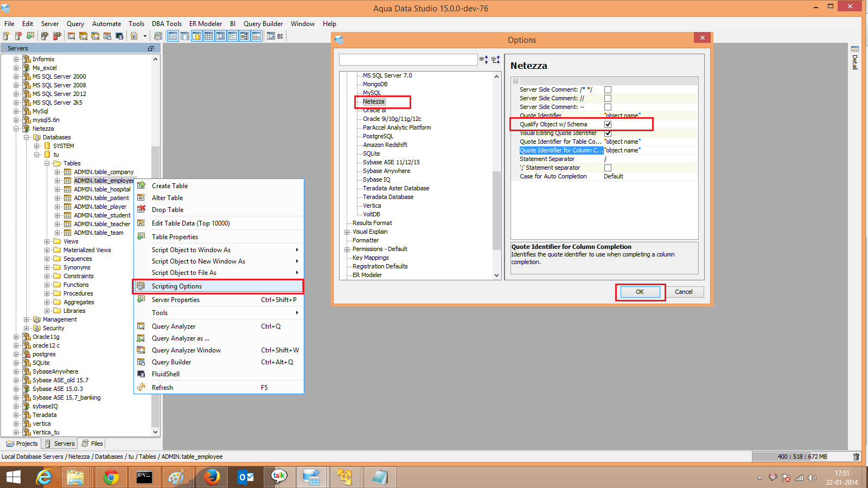Toggle the ';' Statement separator checkbox
Screen dimensions: 868x488
608,168
